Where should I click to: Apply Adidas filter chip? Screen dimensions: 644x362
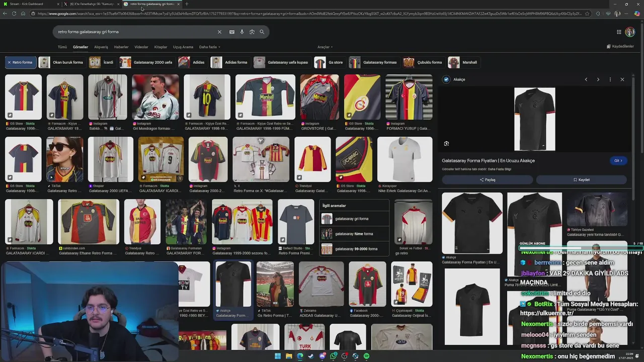pyautogui.click(x=192, y=62)
